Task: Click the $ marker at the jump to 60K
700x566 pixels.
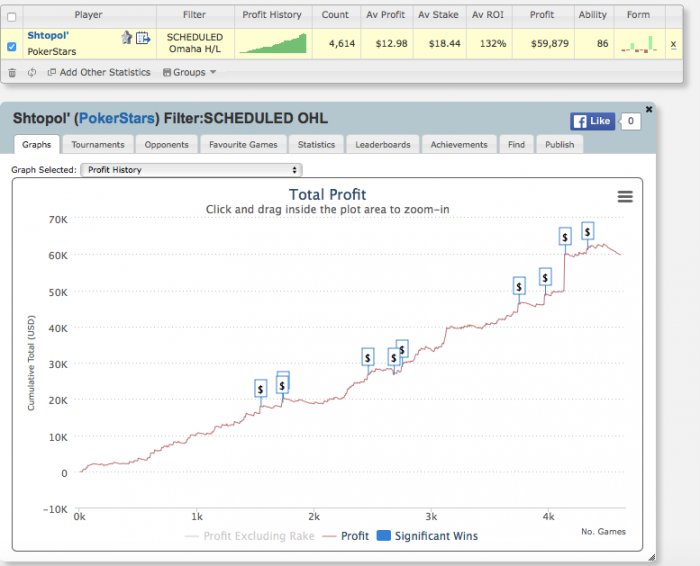Action: click(x=565, y=237)
